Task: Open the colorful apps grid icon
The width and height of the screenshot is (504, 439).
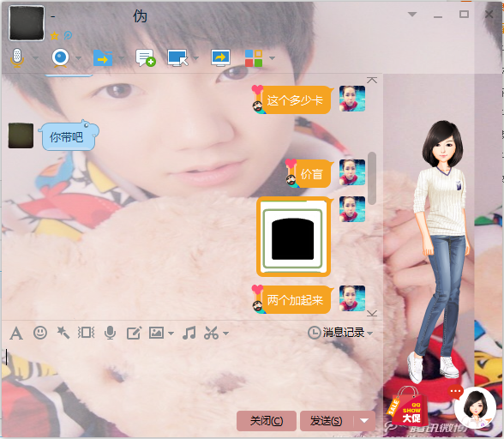Action: 254,58
